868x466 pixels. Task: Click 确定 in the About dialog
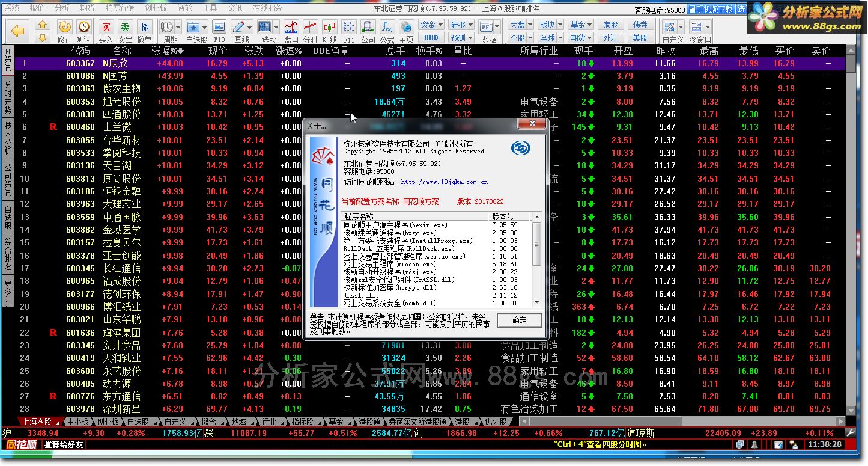point(519,320)
